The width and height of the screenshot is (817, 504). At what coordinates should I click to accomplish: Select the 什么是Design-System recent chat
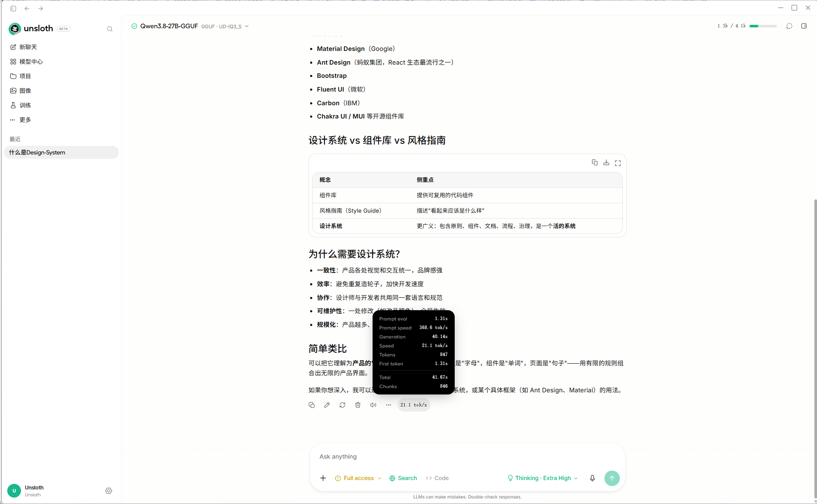61,152
